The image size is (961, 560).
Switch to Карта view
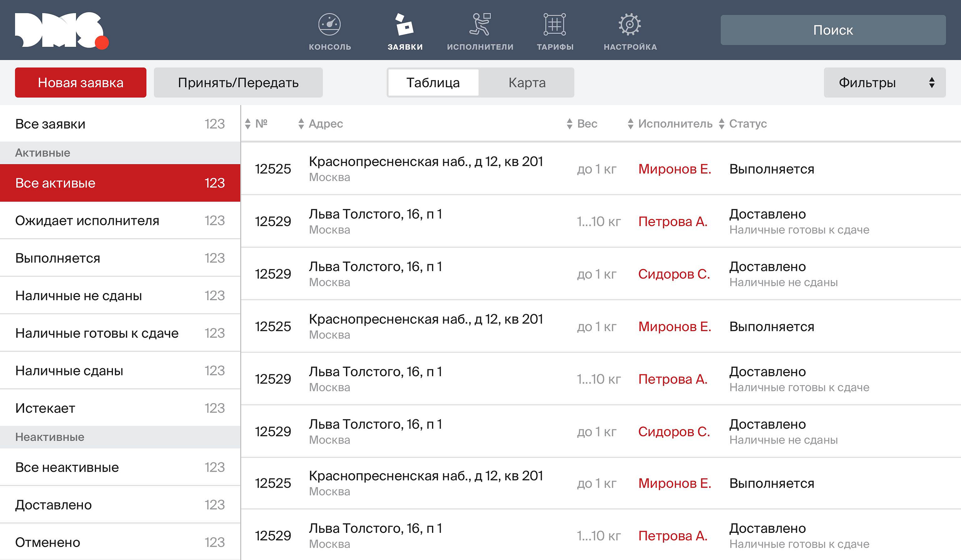pos(527,82)
